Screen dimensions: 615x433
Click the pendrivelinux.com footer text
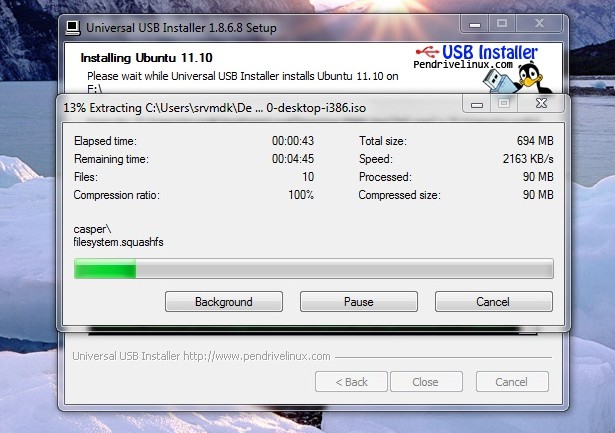click(201, 356)
